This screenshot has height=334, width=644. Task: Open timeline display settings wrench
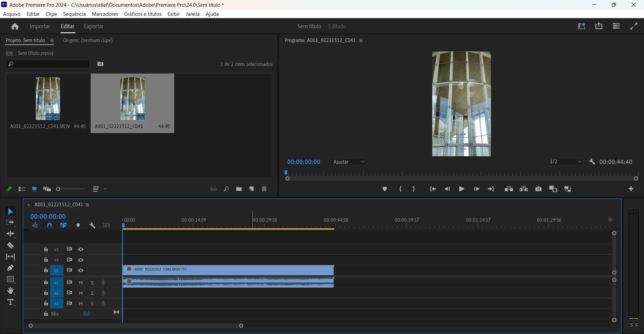click(x=92, y=225)
